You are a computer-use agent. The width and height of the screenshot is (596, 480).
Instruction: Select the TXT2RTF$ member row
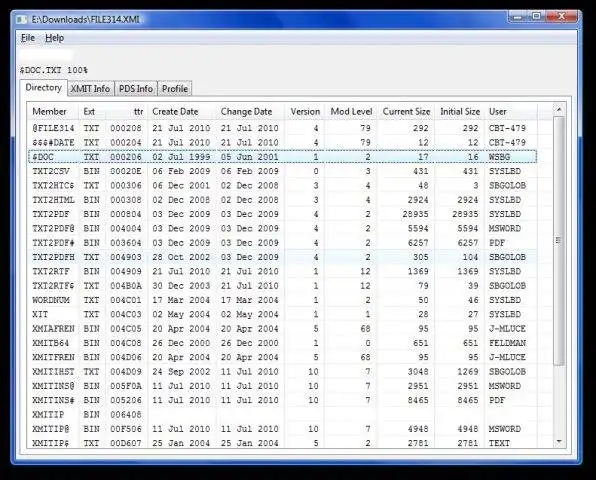(282, 286)
